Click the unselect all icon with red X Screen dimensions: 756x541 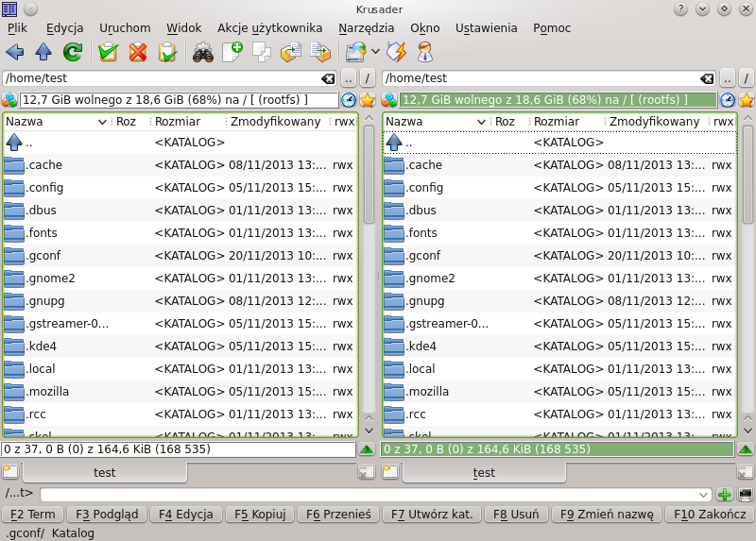point(138,52)
